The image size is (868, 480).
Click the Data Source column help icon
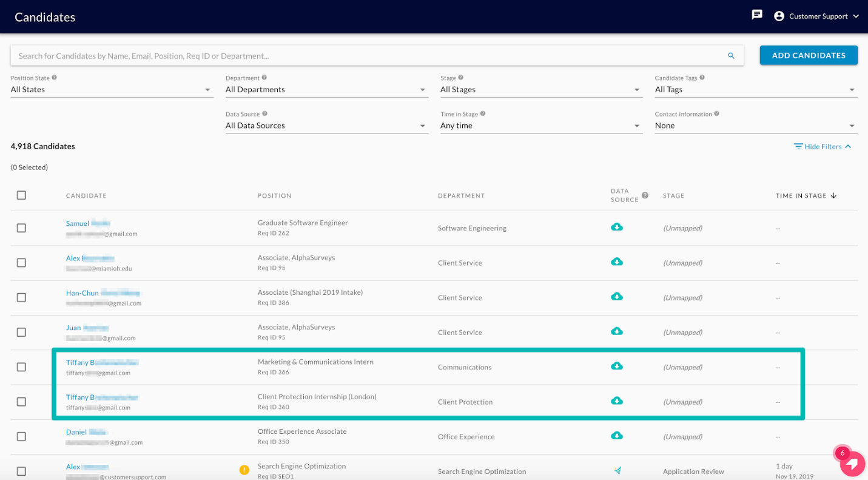(x=645, y=195)
